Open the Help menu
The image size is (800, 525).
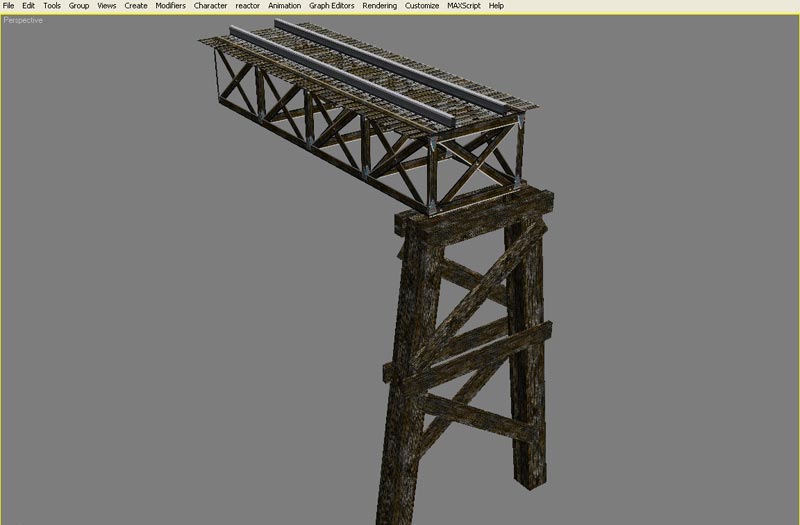[x=496, y=6]
